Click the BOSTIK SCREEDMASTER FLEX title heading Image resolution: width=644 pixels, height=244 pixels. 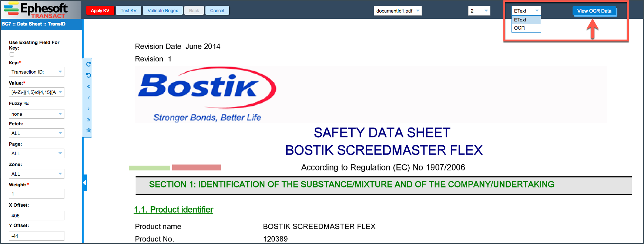384,150
